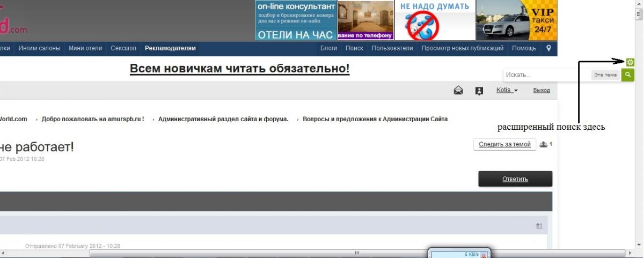The width and height of the screenshot is (644, 258).
Task: Open the 'Эта тема' search scope selector
Action: coord(606,75)
